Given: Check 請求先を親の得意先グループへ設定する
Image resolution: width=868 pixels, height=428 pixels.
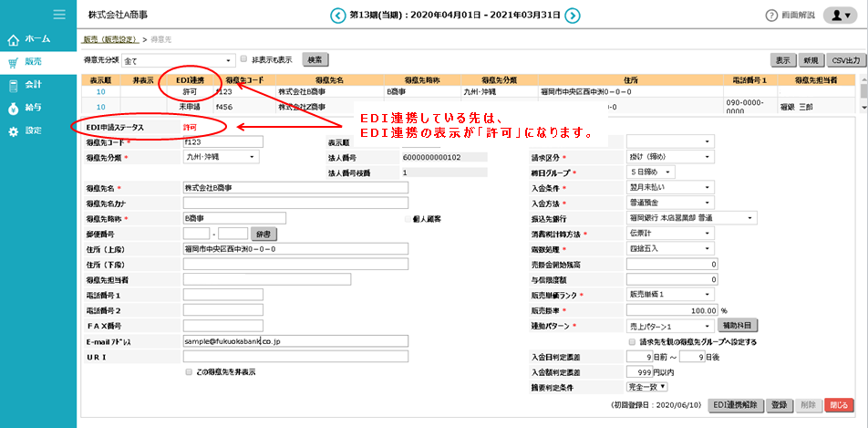Looking at the screenshot, I should tap(632, 341).
